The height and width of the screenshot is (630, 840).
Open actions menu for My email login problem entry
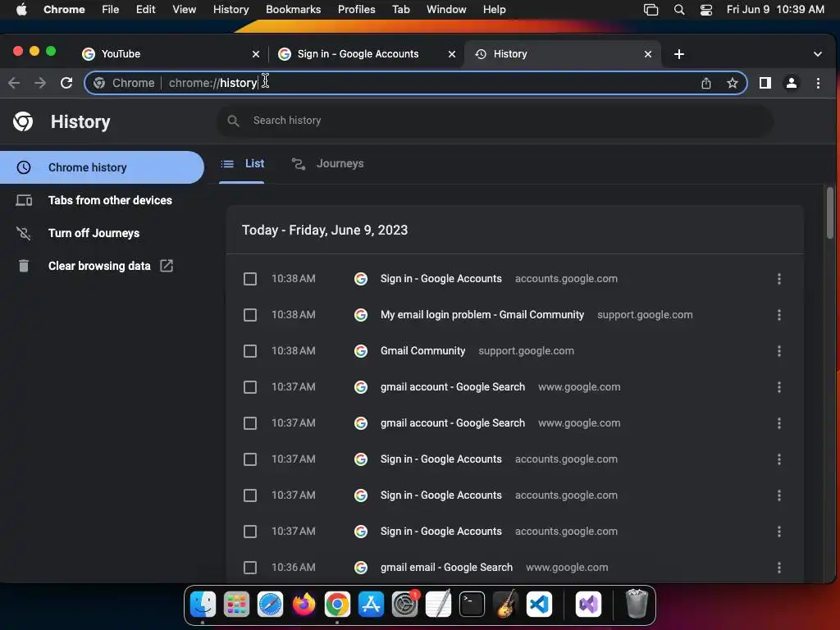779,315
